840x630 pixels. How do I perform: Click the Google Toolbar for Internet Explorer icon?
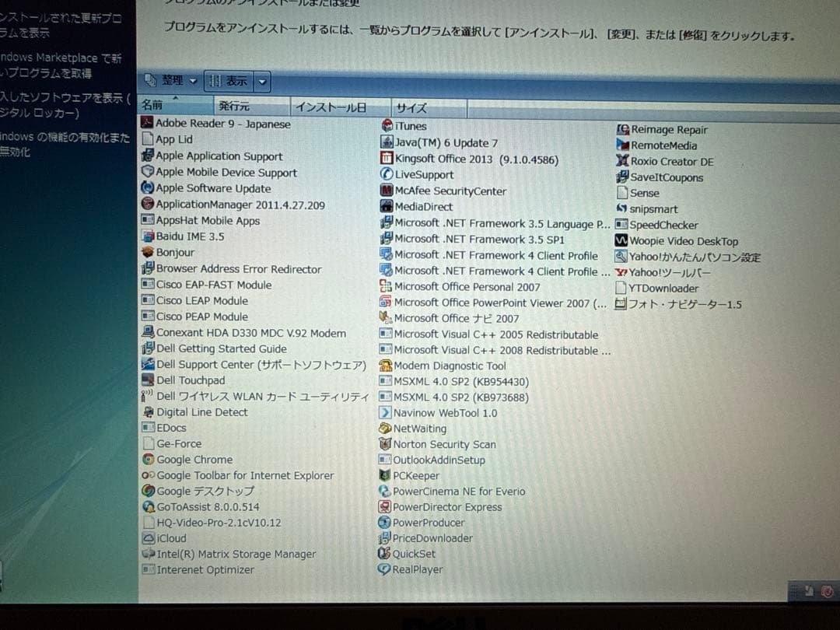point(149,475)
